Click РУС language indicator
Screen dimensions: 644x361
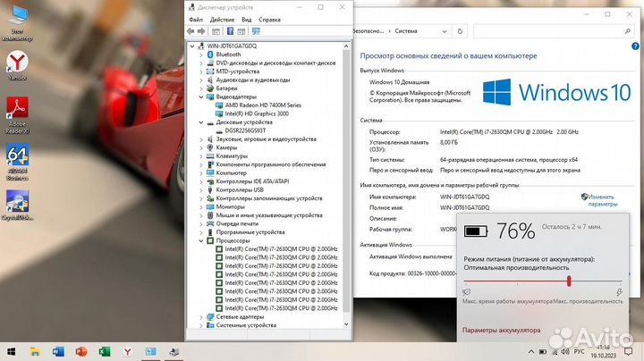(579, 352)
